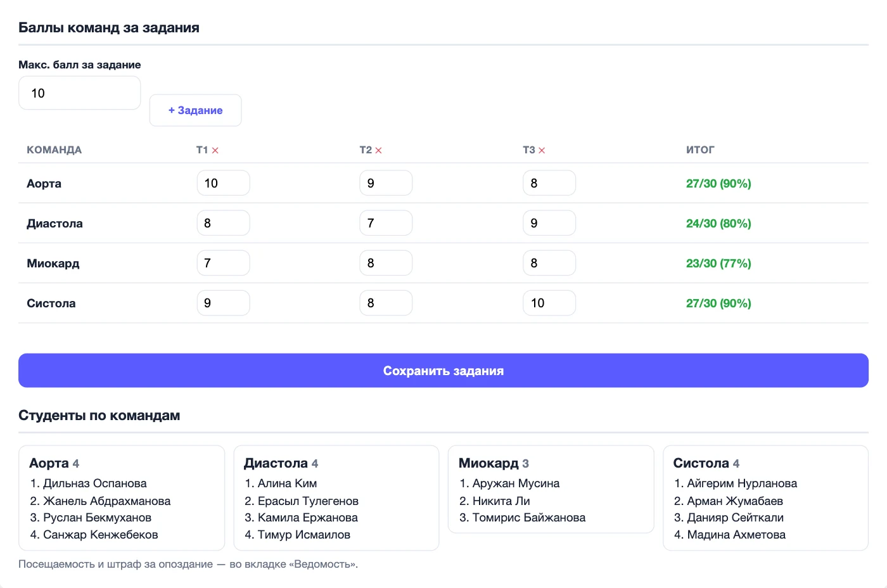This screenshot has height=588, width=887.
Task: Click the total «23/30 (77%)»
Action: [718, 264]
